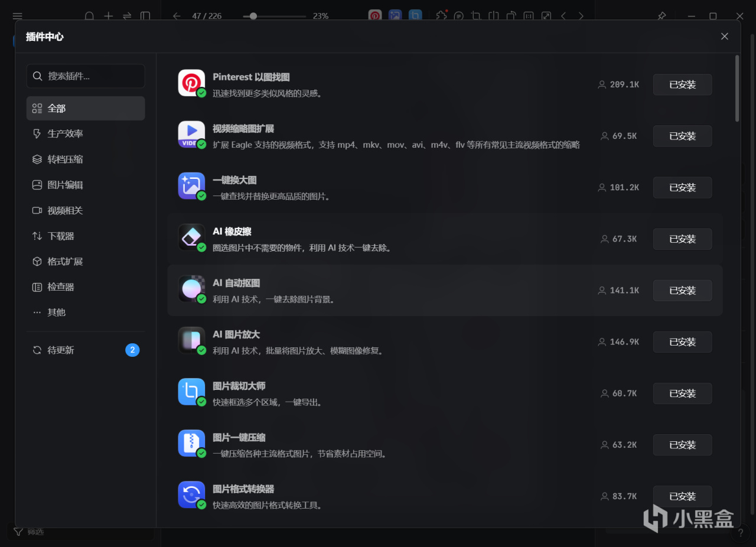
Task: Click 已安装 button for AI 橡皮擦
Action: click(682, 239)
